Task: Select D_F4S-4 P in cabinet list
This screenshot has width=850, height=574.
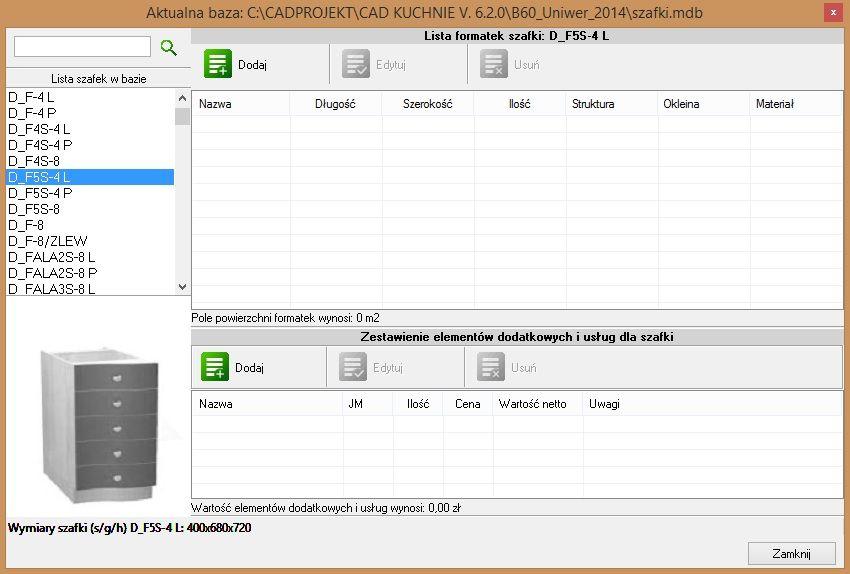Action: tap(90, 145)
